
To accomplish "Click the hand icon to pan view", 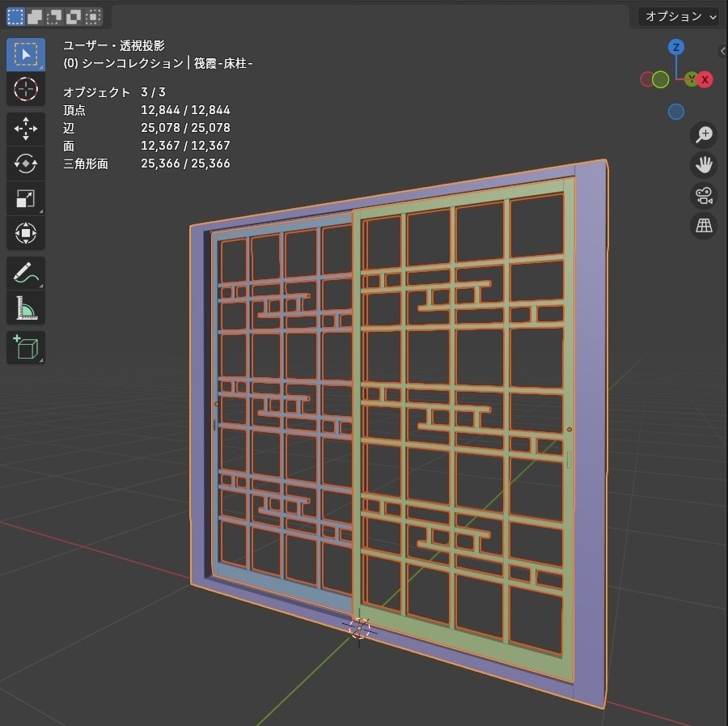I will 703,165.
